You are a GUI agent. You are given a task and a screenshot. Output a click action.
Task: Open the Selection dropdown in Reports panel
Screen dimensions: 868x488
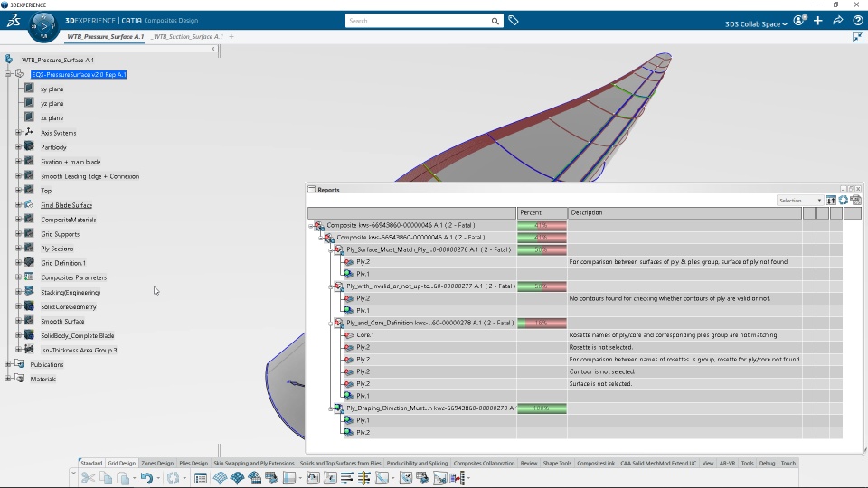click(x=800, y=201)
